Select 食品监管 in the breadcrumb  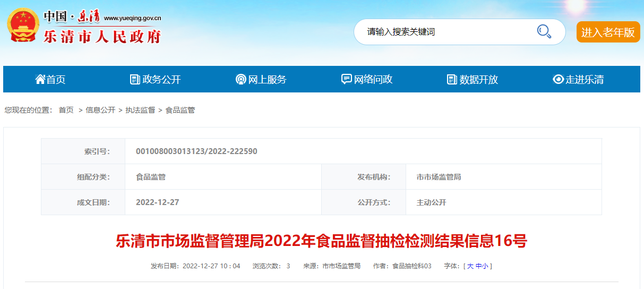pos(180,110)
